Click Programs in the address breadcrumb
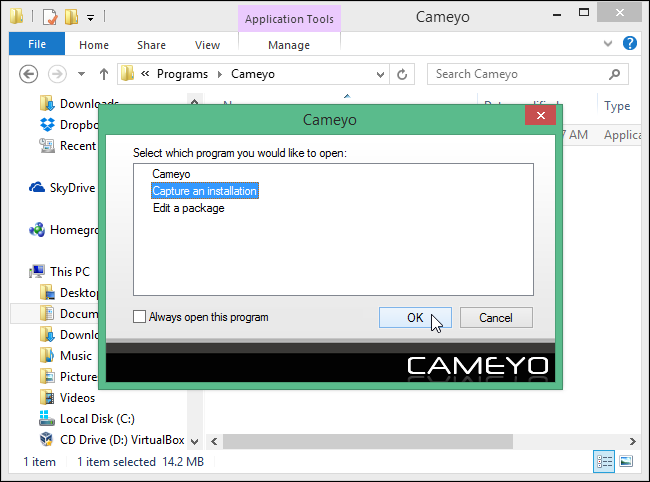Screen dimensions: 650x482 (x=182, y=74)
